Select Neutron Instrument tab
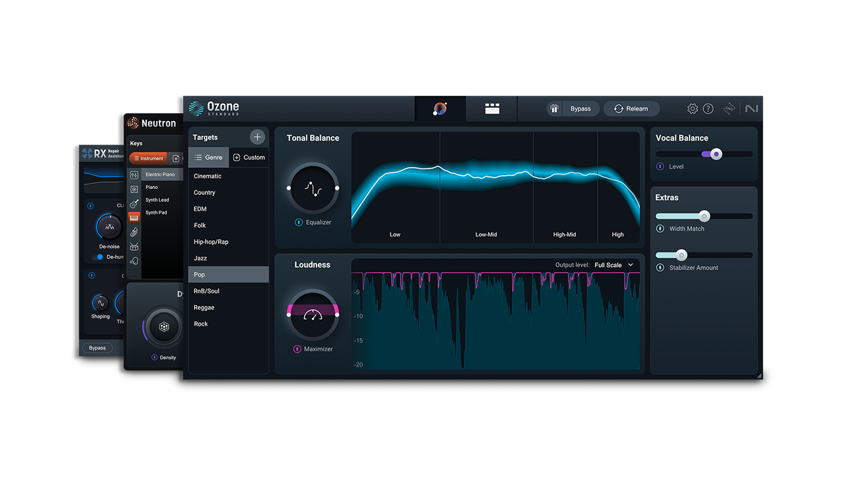 148,158
